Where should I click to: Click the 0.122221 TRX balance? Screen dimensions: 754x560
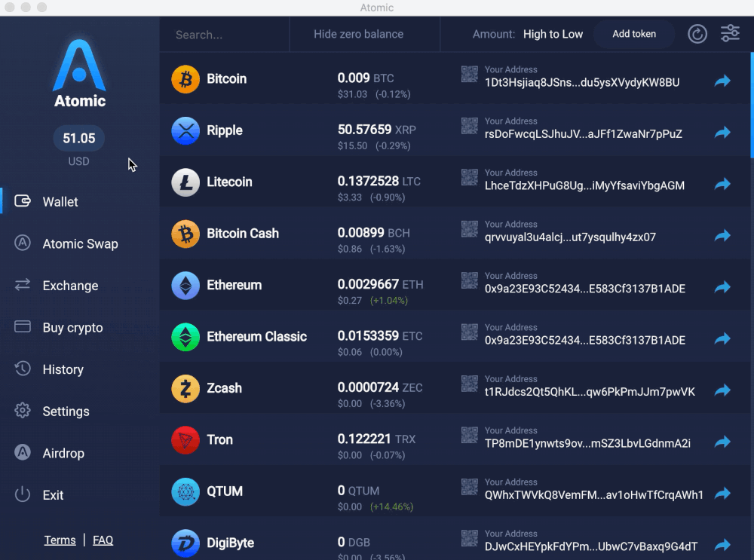pos(376,439)
